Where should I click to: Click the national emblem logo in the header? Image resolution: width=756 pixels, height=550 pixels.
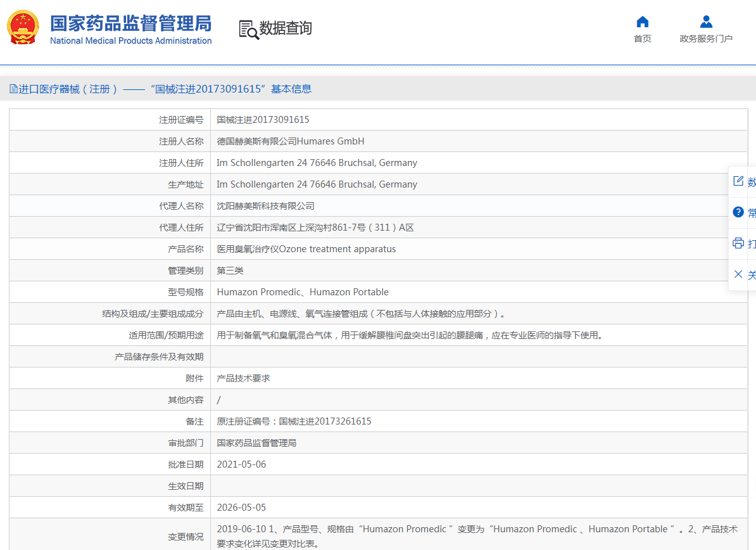click(23, 27)
